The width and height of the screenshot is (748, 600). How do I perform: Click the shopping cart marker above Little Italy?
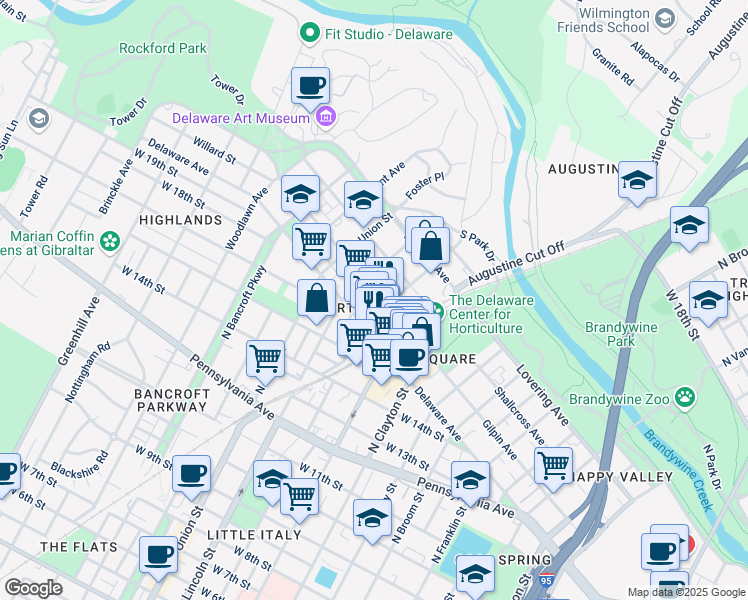point(300,499)
